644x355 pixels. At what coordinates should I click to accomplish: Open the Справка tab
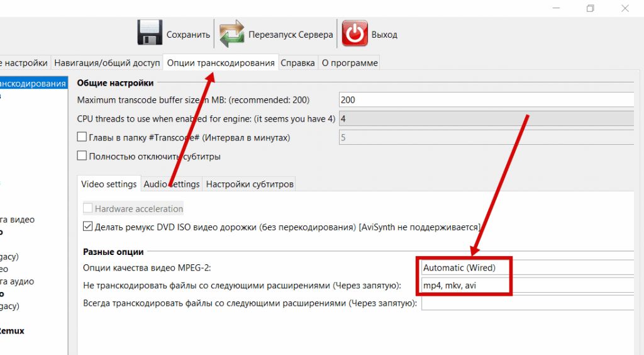(297, 63)
